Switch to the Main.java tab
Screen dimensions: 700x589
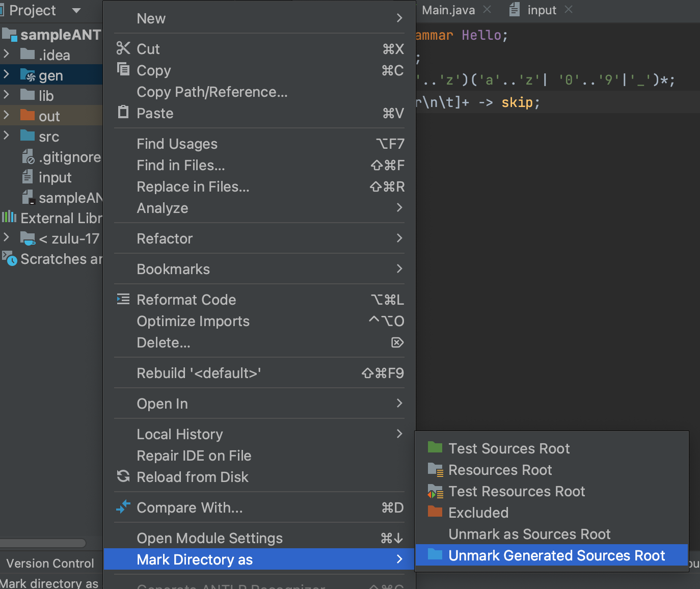pos(448,10)
